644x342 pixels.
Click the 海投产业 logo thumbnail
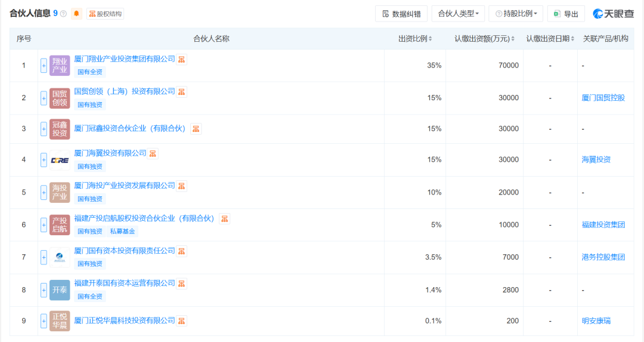click(60, 192)
